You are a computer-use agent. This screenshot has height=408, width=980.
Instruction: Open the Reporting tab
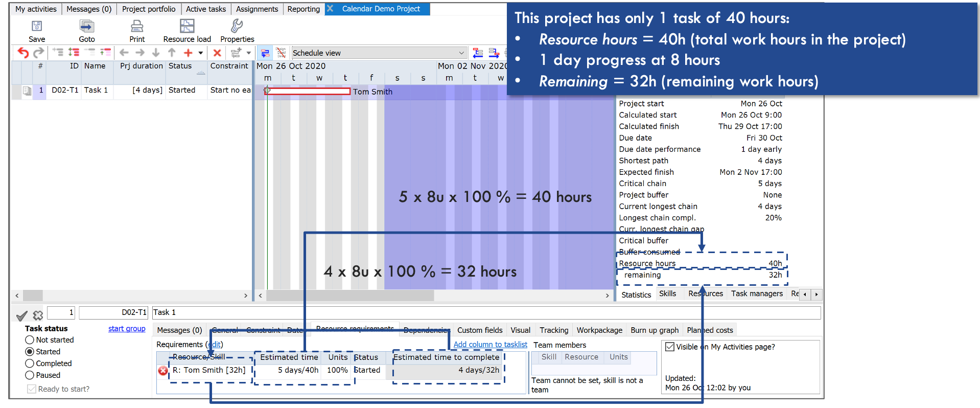point(304,9)
